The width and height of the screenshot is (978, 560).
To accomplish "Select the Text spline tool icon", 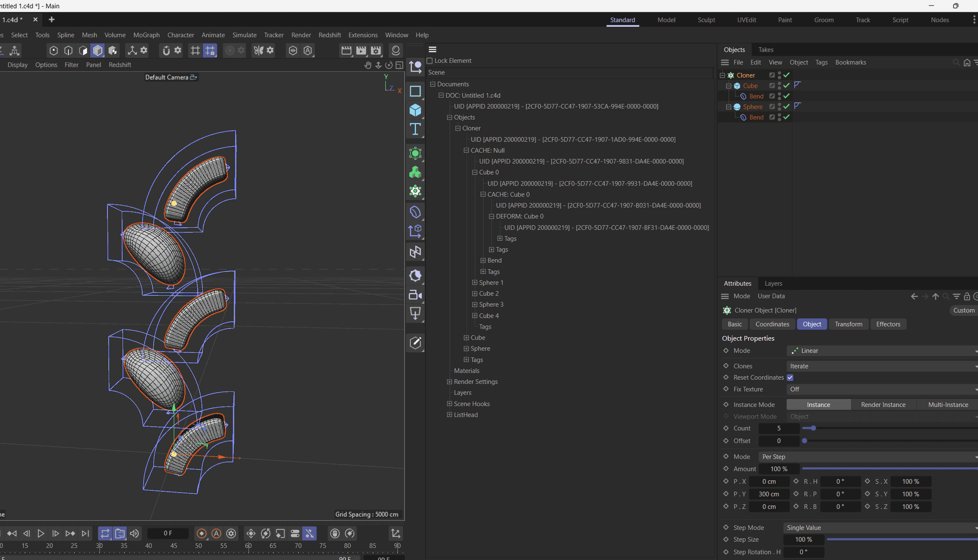I will (415, 129).
